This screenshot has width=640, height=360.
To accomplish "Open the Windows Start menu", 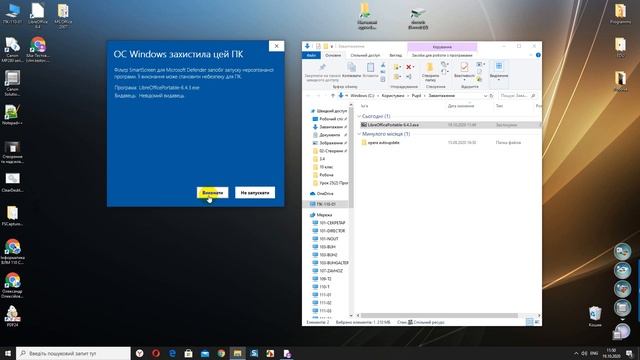I will coord(7,353).
